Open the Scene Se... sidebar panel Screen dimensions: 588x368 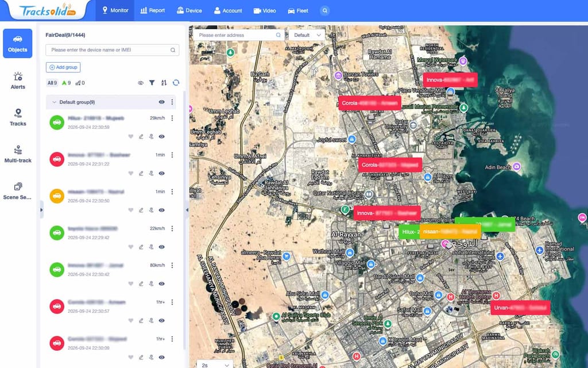click(x=18, y=191)
